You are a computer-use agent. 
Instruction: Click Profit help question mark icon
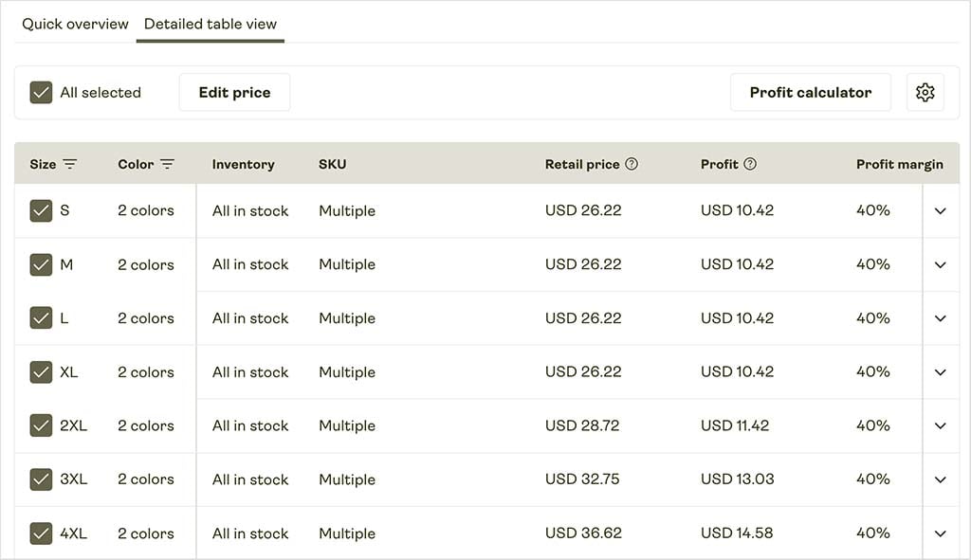tap(750, 164)
